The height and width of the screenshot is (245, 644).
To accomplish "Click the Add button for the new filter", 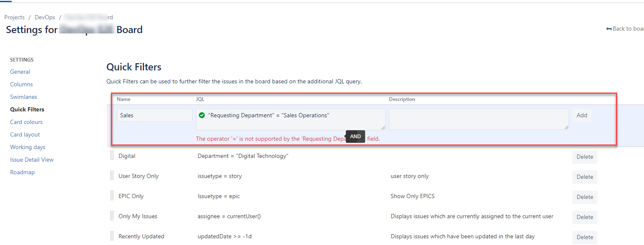I will coord(582,115).
